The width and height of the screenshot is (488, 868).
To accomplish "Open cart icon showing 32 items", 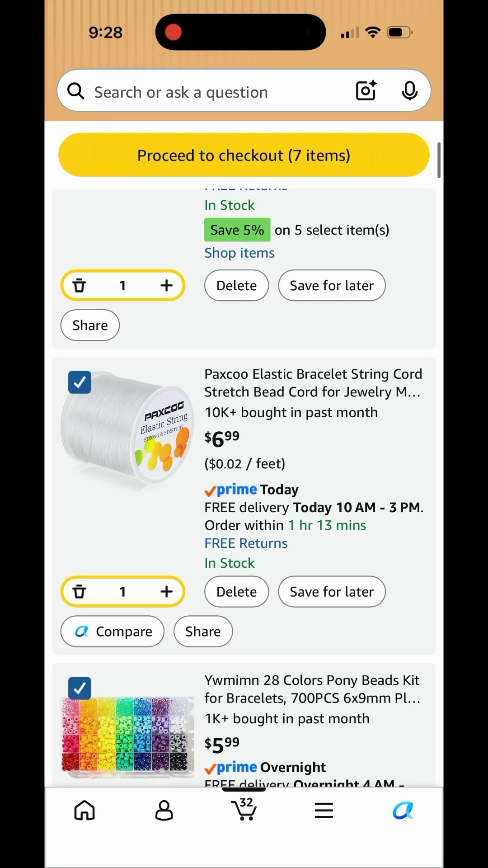I will 244,809.
